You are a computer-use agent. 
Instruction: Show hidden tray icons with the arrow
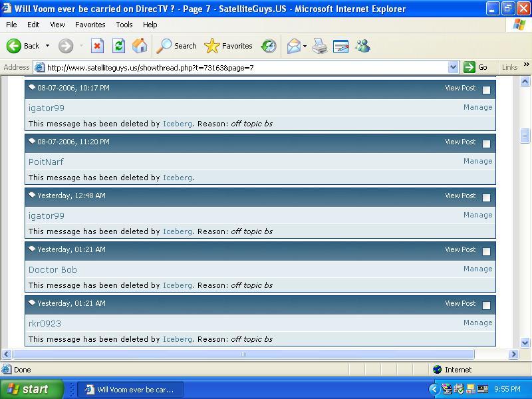[434, 389]
